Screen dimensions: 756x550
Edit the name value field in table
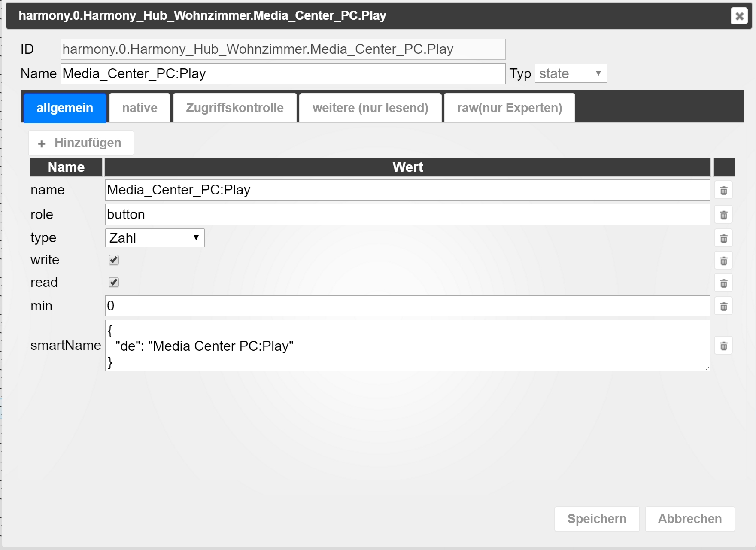(x=408, y=190)
